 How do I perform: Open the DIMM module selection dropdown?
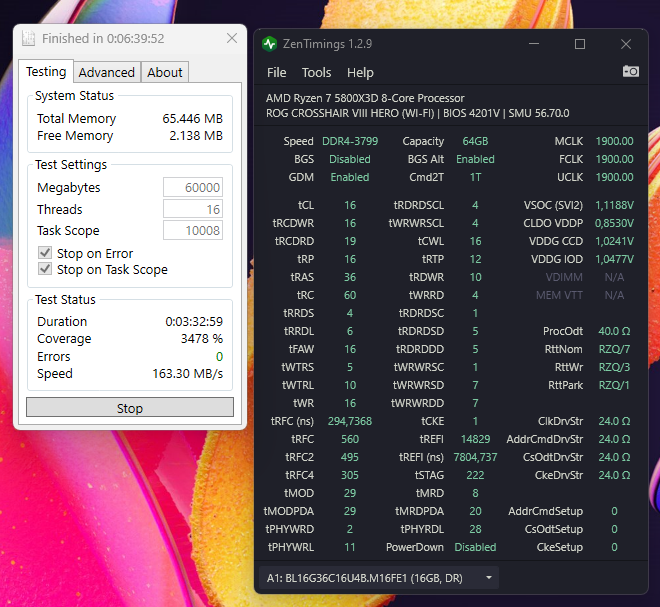pos(378,578)
